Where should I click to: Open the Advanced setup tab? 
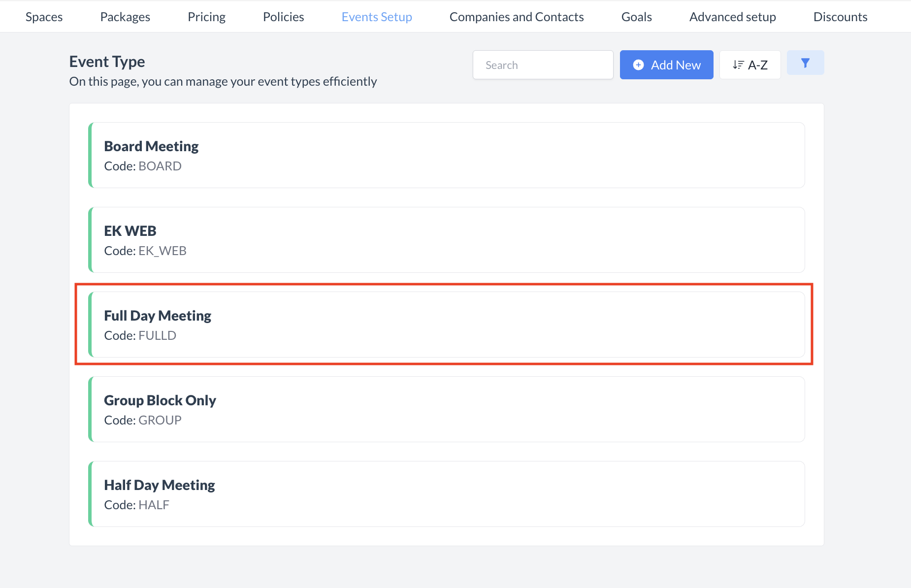tap(732, 17)
